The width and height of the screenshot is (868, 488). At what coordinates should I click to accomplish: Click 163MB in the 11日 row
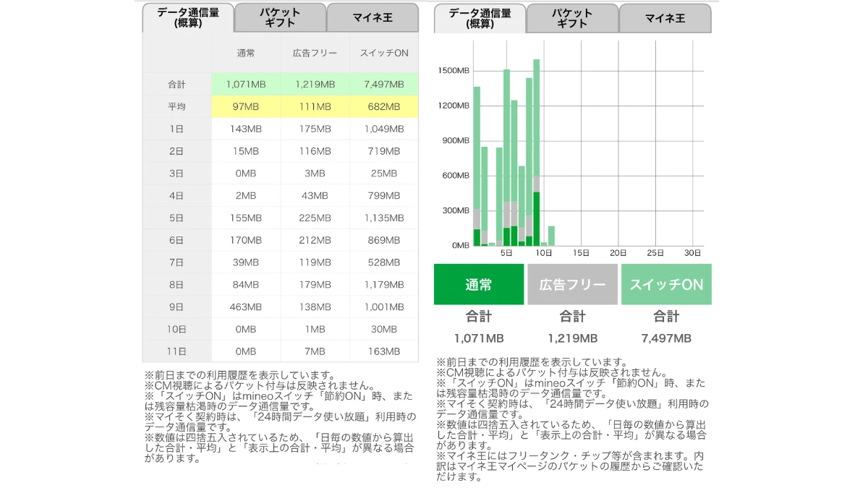383,351
